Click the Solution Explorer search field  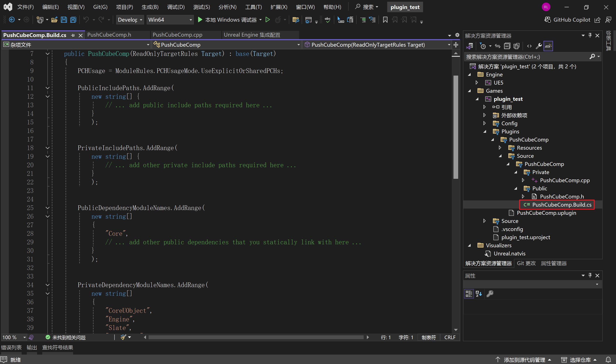[526, 57]
